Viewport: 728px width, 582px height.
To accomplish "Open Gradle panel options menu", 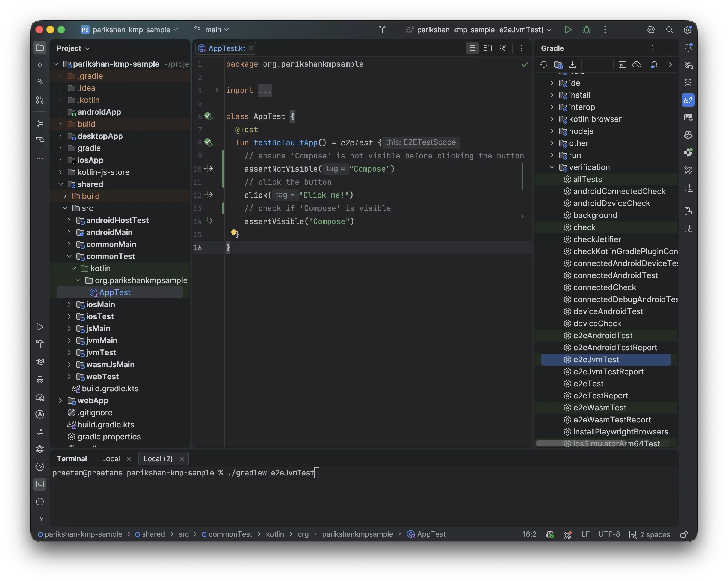I will click(652, 48).
